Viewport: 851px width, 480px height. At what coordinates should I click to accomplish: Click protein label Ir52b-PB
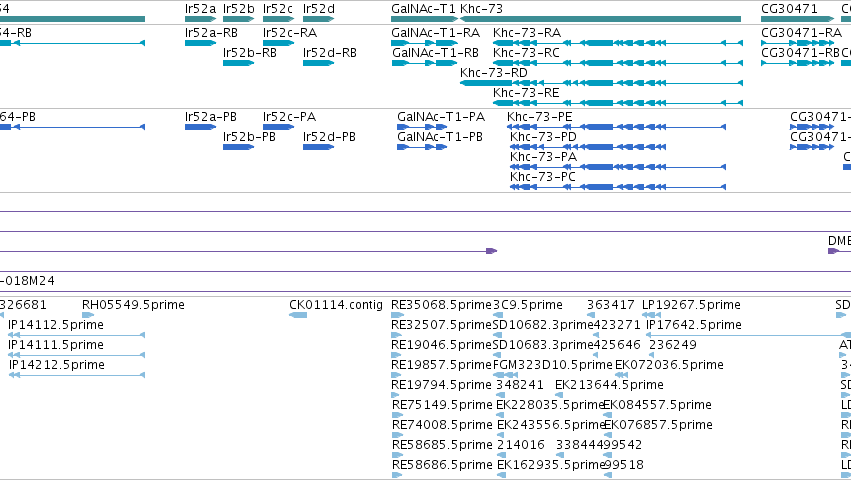(x=249, y=137)
